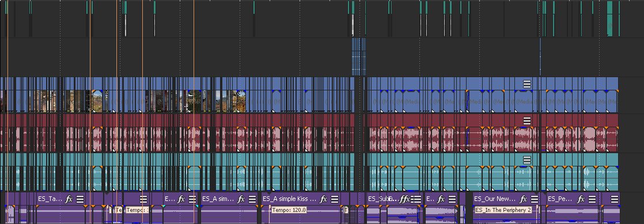Select the ES_A simple Kiss clip name
This screenshot has width=644, height=224.
(290, 199)
